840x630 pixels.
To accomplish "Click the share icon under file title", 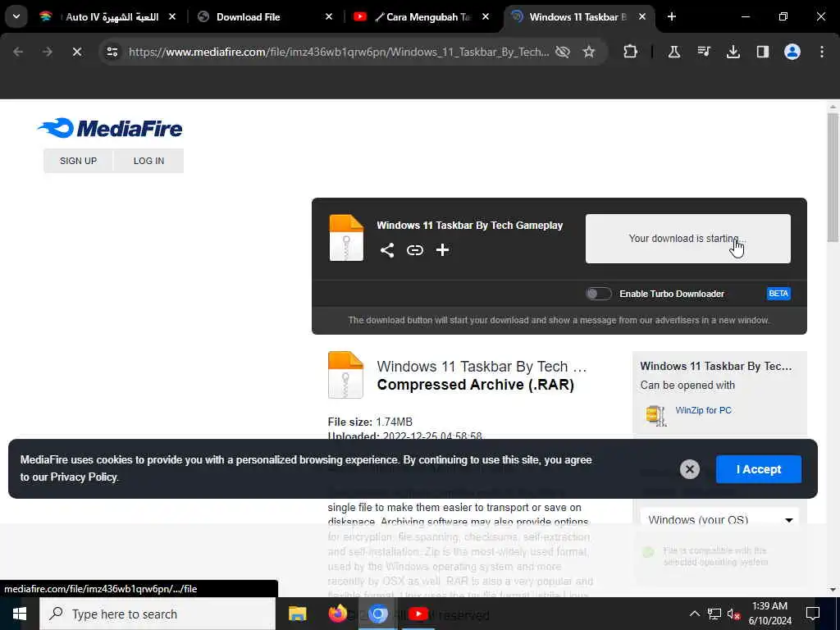I will click(387, 250).
